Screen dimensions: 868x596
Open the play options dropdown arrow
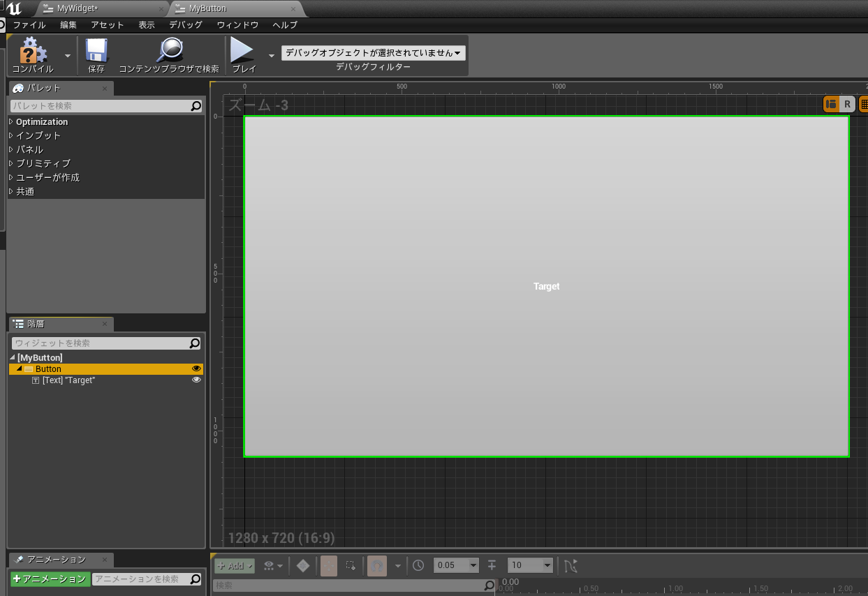[x=272, y=55]
